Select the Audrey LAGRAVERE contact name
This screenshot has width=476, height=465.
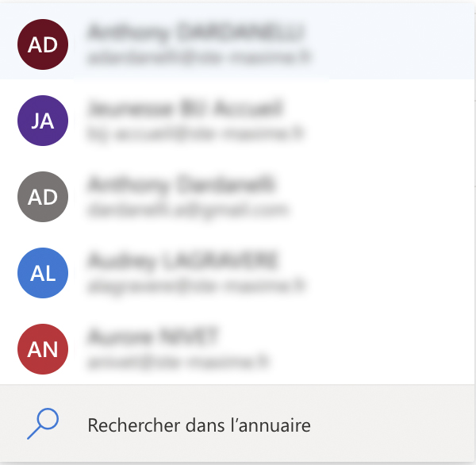click(x=185, y=260)
